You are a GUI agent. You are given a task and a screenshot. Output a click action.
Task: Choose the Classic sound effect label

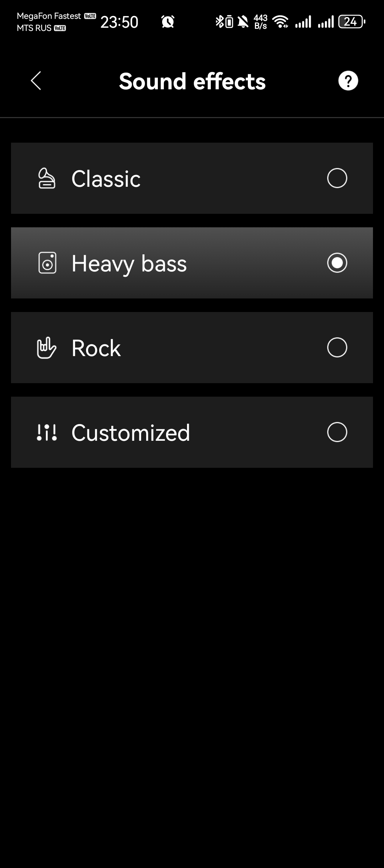106,179
